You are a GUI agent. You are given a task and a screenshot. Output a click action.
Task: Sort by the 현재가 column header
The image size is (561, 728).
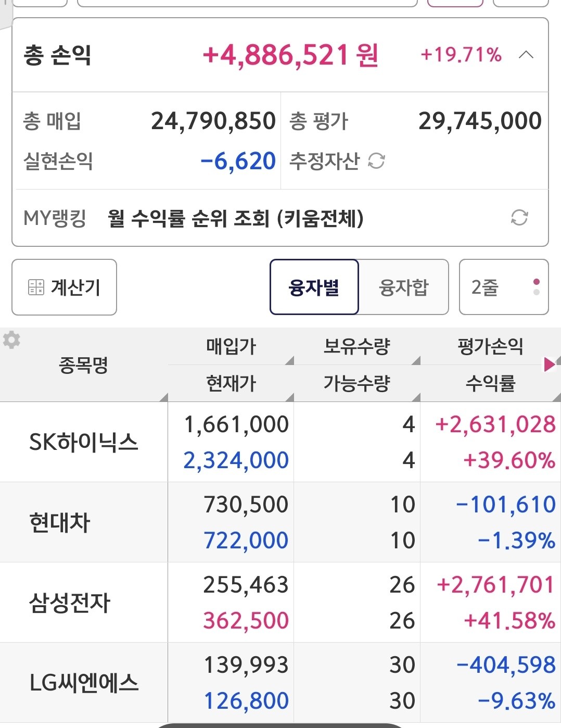(231, 383)
